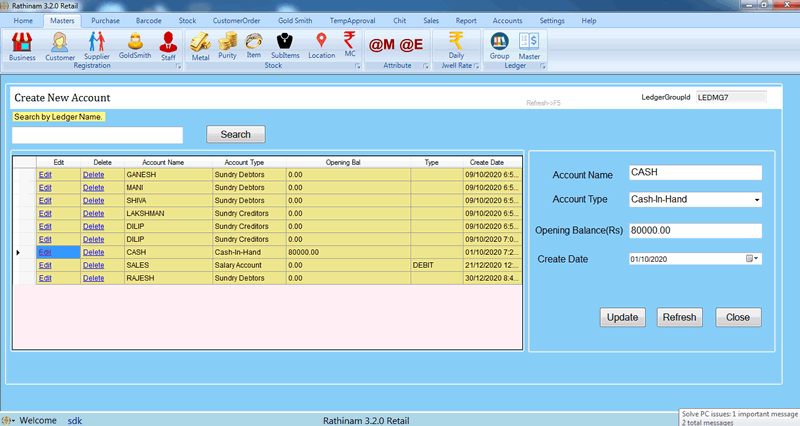Sort by Opening Bal column header
Viewport: 800px width, 426px height.
(x=348, y=162)
